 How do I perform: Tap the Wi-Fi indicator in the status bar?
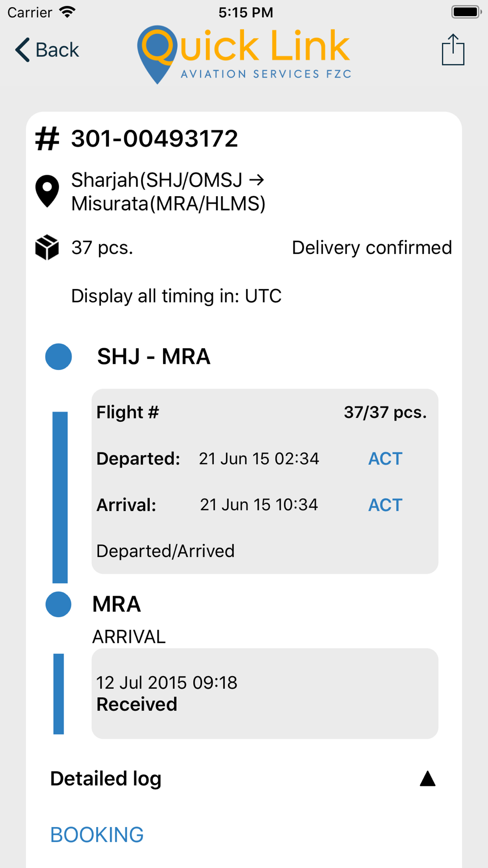(x=67, y=12)
